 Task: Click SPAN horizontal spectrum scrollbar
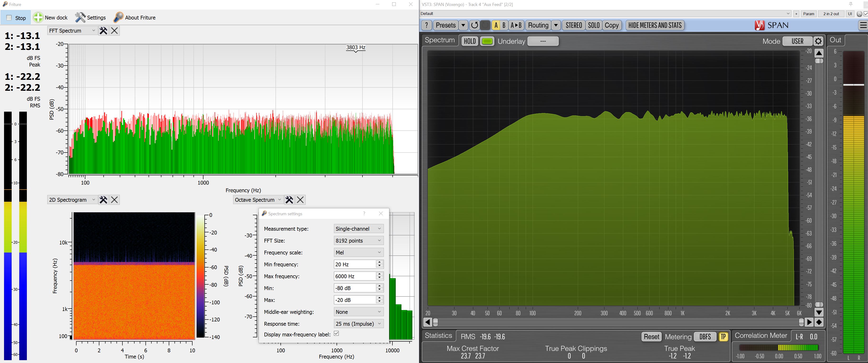coord(618,322)
